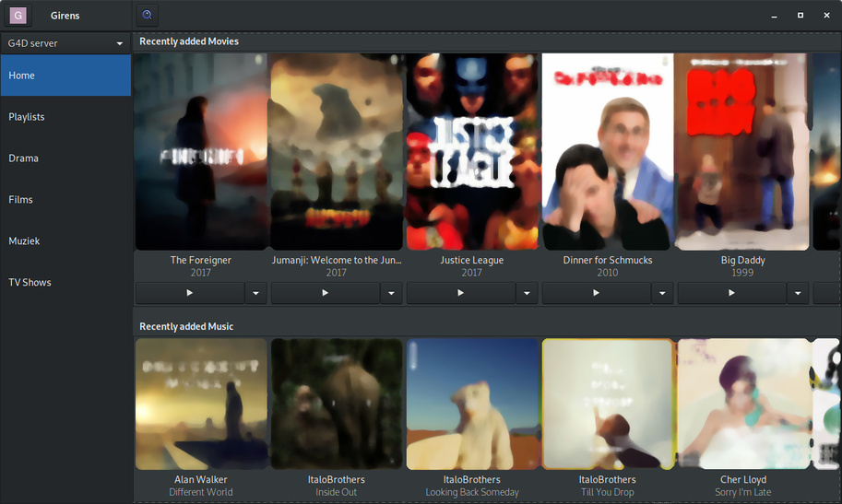This screenshot has height=504, width=842.
Task: Open the search button in the header bar
Action: tap(148, 16)
